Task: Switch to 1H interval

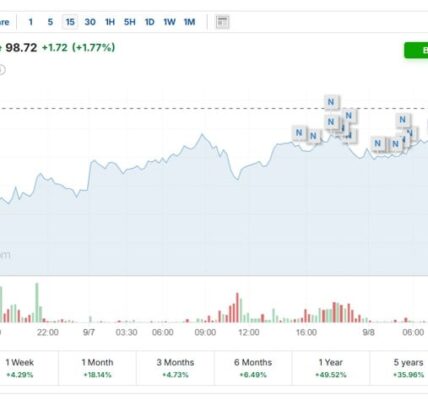Action: click(110, 22)
